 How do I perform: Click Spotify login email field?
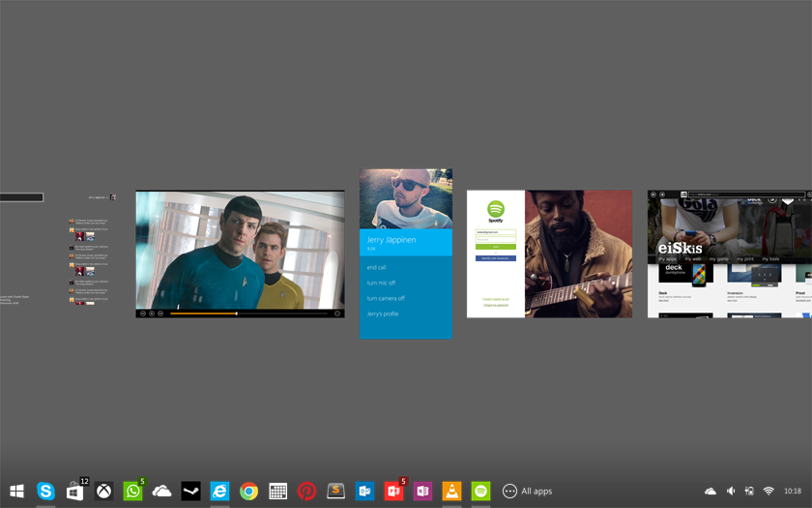coord(496,232)
